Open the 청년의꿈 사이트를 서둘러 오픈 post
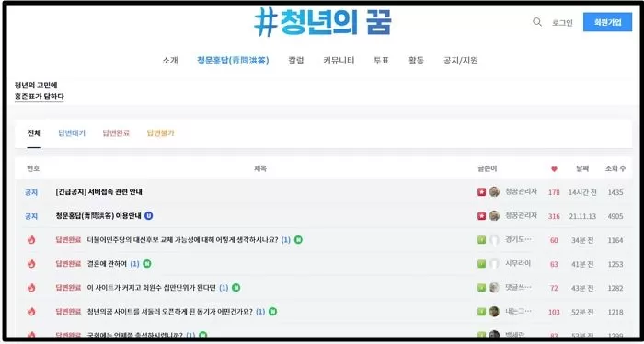Screen dimensions: 644x344 click(x=169, y=312)
